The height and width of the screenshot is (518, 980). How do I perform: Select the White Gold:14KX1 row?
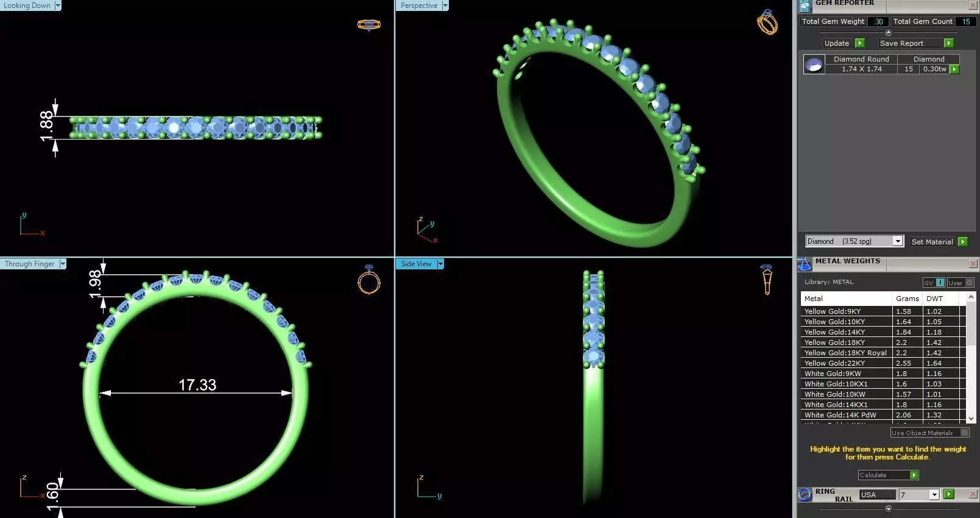click(883, 405)
